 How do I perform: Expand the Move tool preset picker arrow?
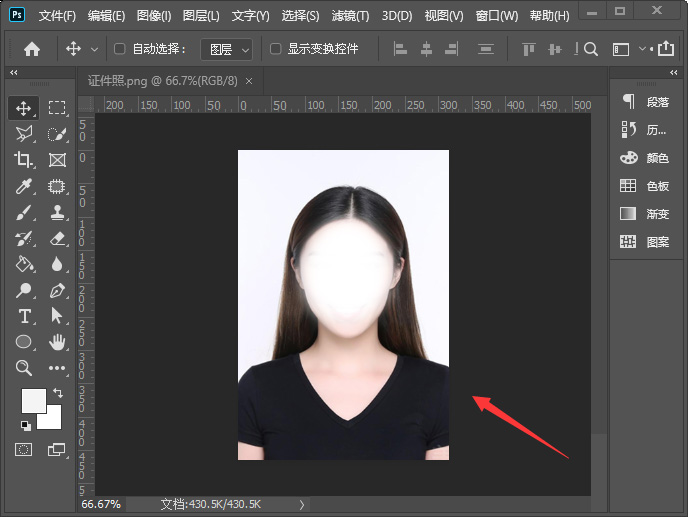pos(95,49)
